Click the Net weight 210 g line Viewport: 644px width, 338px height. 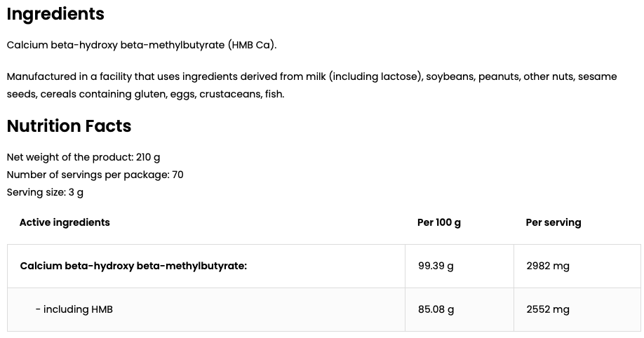(x=83, y=157)
